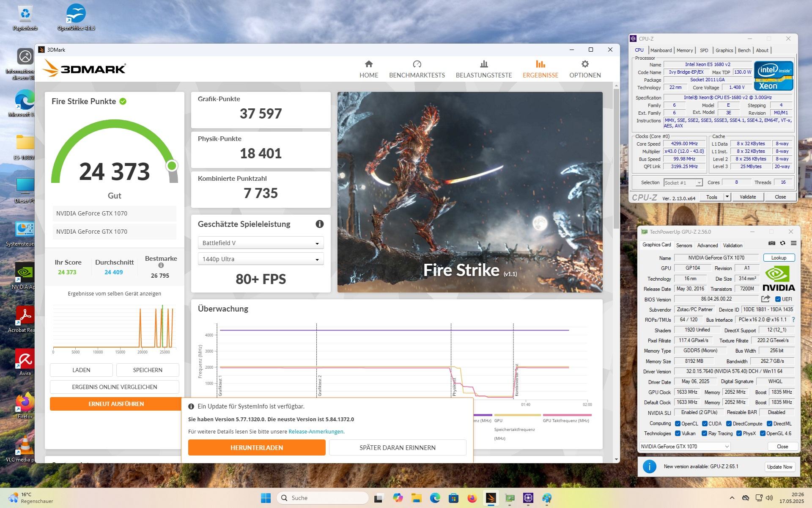The height and width of the screenshot is (508, 812).
Task: Click the Benchmarktests gauge icon
Action: pyautogui.click(x=417, y=64)
